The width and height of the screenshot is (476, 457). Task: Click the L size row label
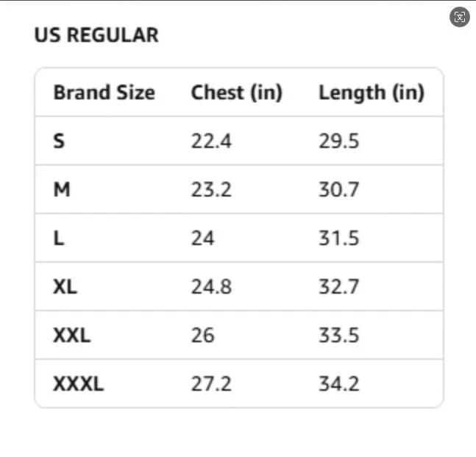(59, 238)
